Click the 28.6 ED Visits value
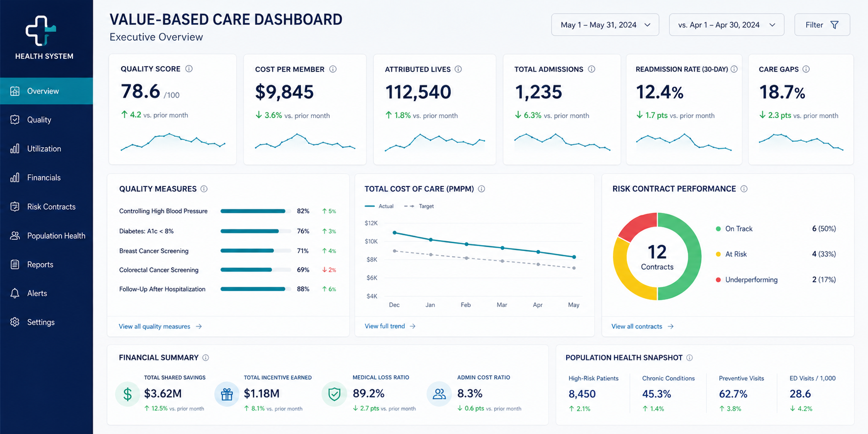Screen dimensions: 868x434 tap(800, 394)
